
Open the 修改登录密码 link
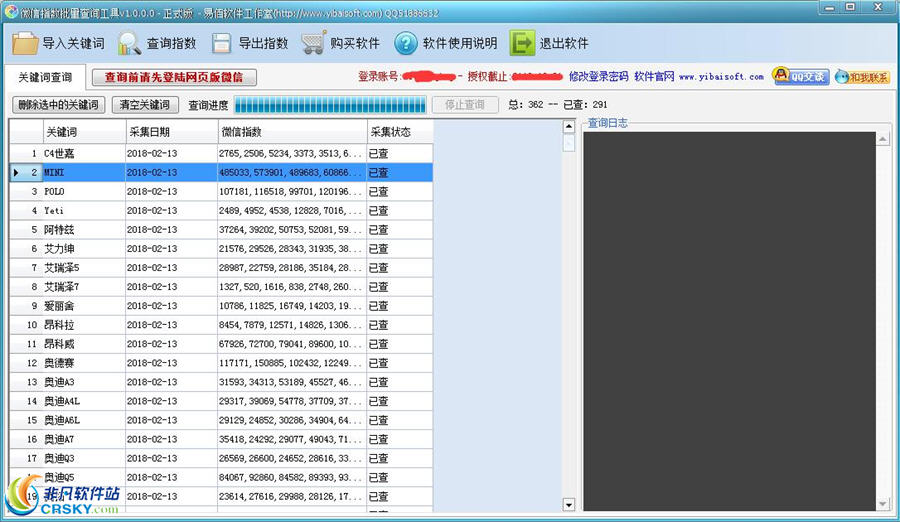click(x=598, y=76)
